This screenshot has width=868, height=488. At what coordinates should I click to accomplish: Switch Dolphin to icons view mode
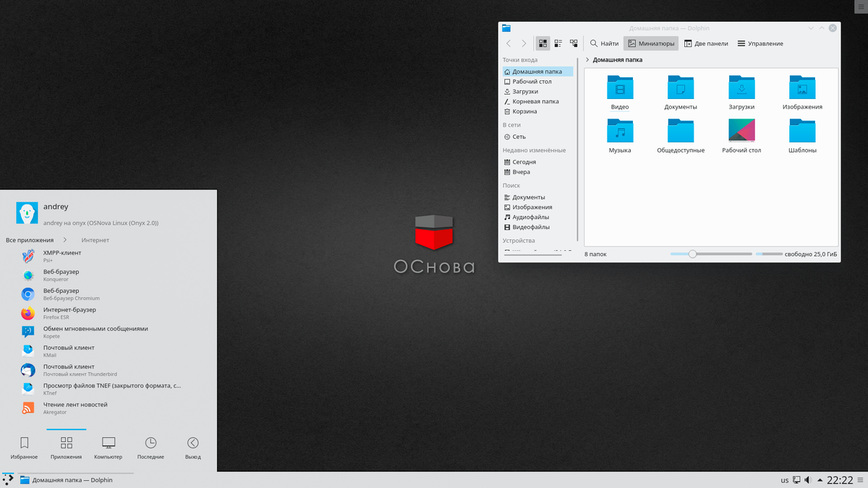pyautogui.click(x=542, y=43)
